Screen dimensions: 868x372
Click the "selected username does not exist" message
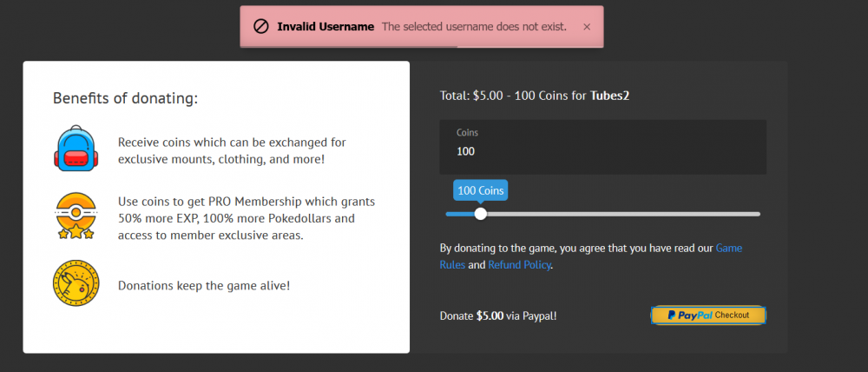(x=474, y=27)
